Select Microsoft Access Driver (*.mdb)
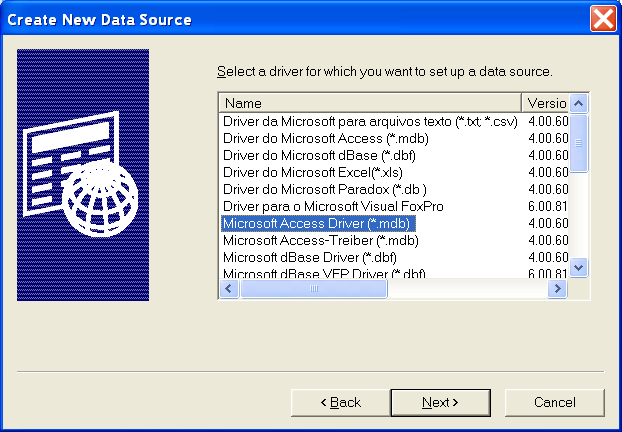Viewport: 622px width, 432px height. [x=318, y=224]
